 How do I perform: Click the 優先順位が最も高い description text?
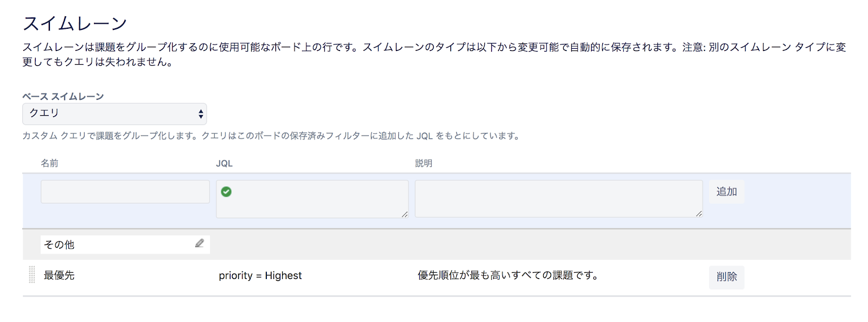(508, 275)
